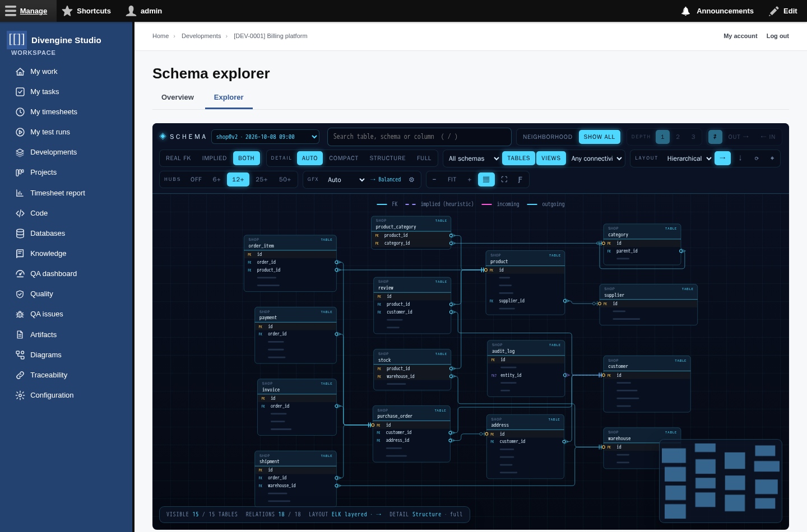Toggle the VIEWS filter

551,158
